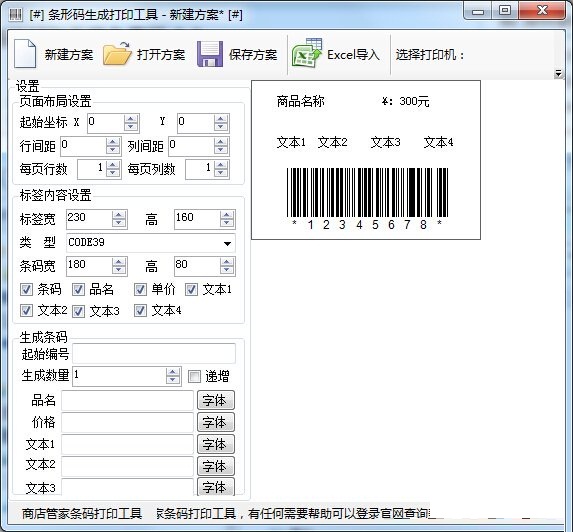Increase 行间距 with up arrow

tap(113, 142)
